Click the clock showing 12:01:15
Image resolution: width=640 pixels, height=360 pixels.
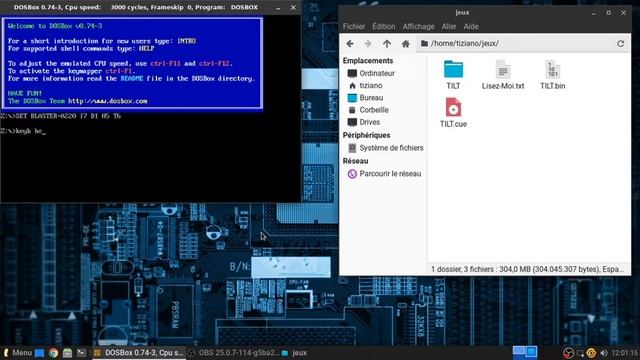pyautogui.click(x=625, y=353)
